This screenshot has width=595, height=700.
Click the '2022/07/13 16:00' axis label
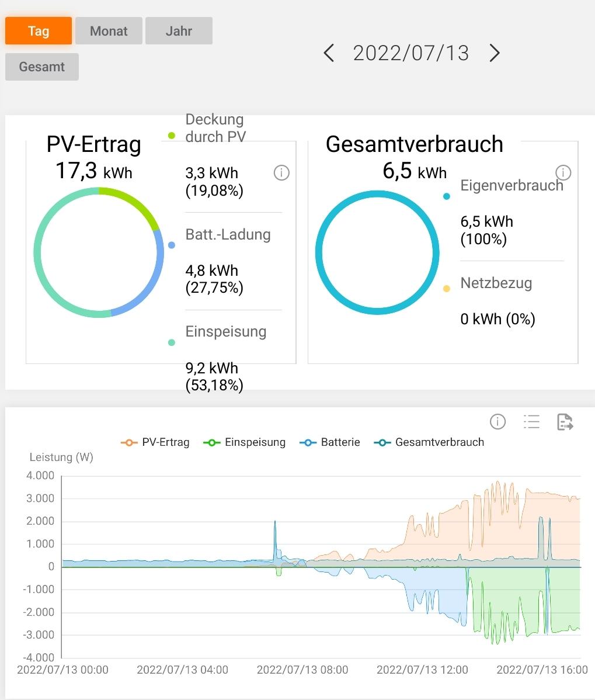click(x=542, y=670)
